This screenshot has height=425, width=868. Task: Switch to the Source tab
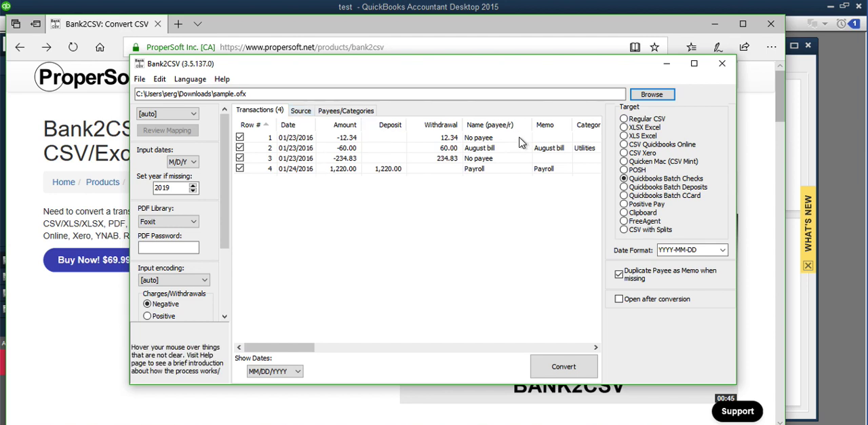coord(300,111)
